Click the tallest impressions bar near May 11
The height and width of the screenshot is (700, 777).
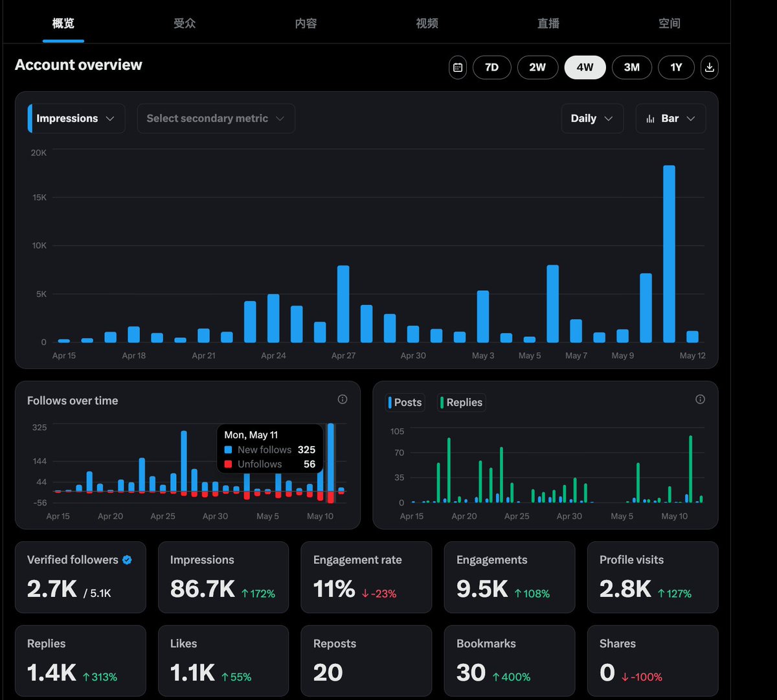(x=670, y=254)
